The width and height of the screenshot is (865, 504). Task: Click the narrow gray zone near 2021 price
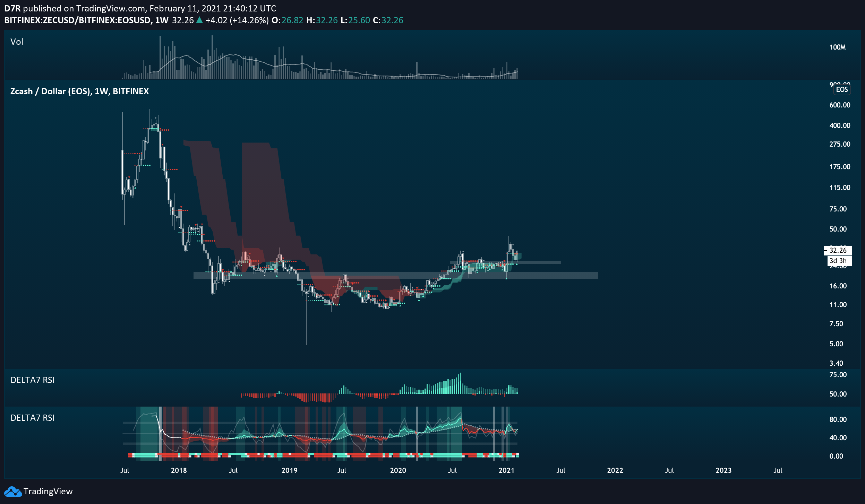coord(505,262)
